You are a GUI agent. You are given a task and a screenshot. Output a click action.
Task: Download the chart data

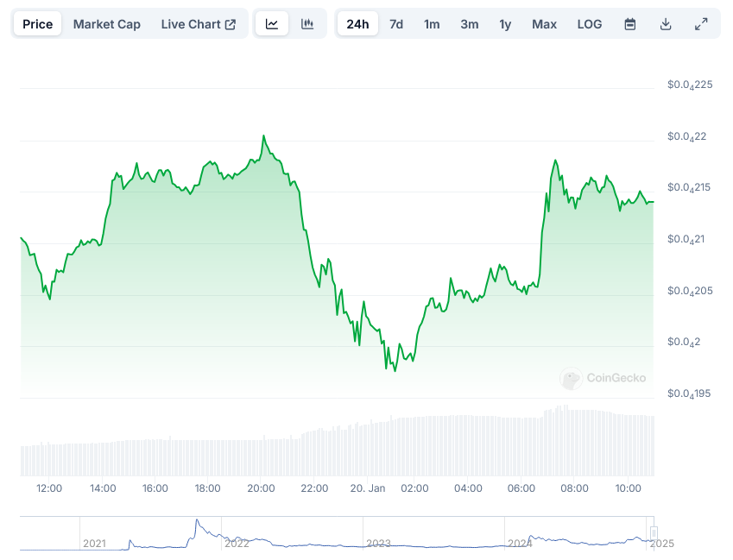pos(666,24)
